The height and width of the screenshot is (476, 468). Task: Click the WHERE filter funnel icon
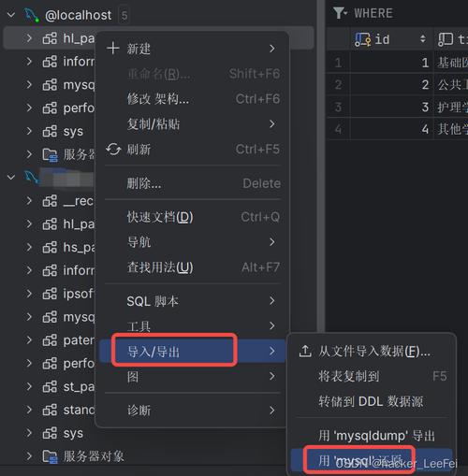click(339, 13)
